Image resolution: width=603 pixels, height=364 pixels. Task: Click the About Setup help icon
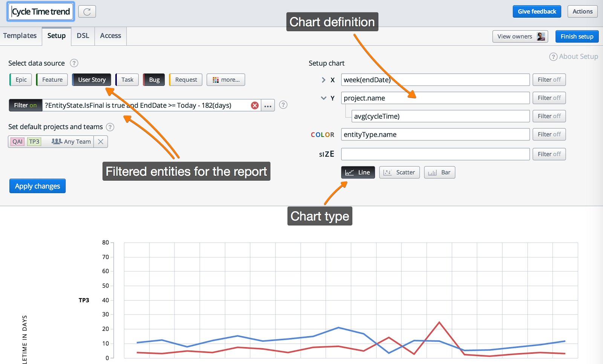pyautogui.click(x=553, y=57)
